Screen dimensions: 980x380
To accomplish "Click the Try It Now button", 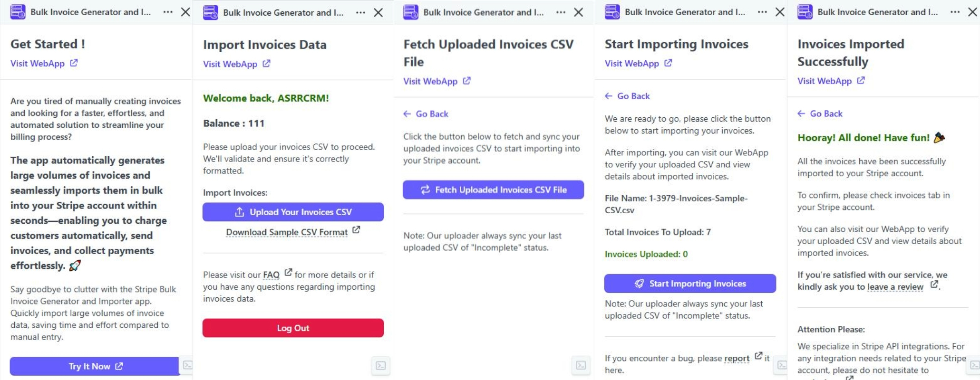I will click(x=95, y=366).
